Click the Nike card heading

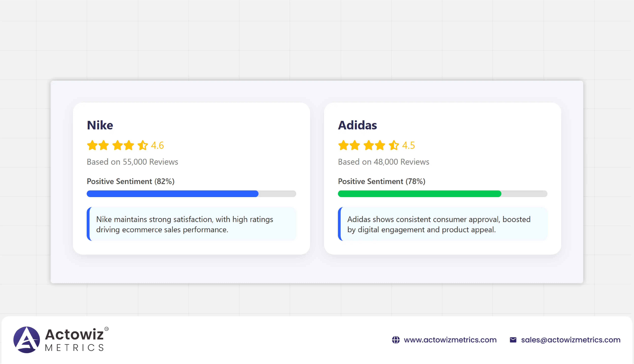tap(100, 125)
